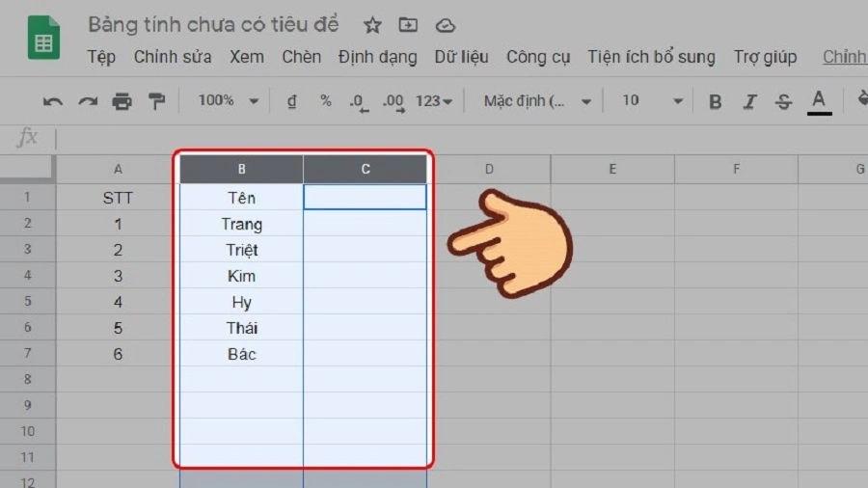Select column E header
Screen dimensions: 868x488
pyautogui.click(x=612, y=170)
